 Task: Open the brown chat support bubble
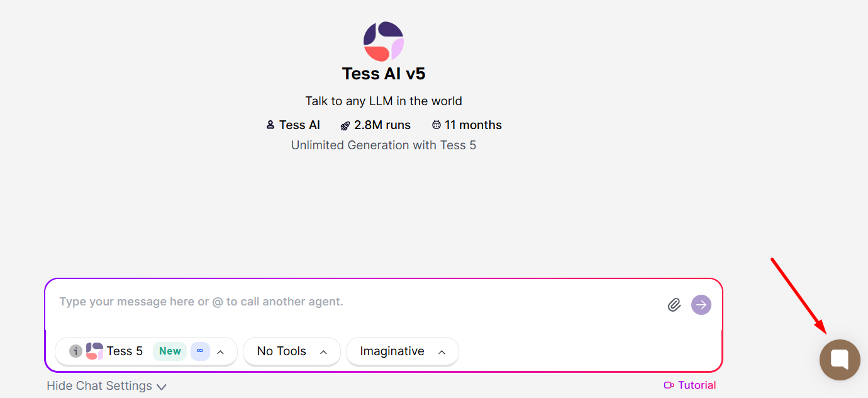pos(840,360)
